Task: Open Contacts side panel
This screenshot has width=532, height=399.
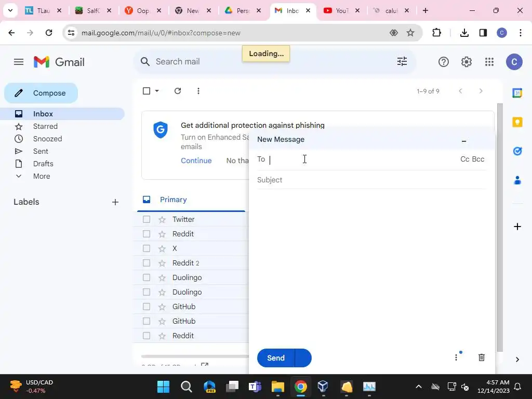Action: click(517, 180)
